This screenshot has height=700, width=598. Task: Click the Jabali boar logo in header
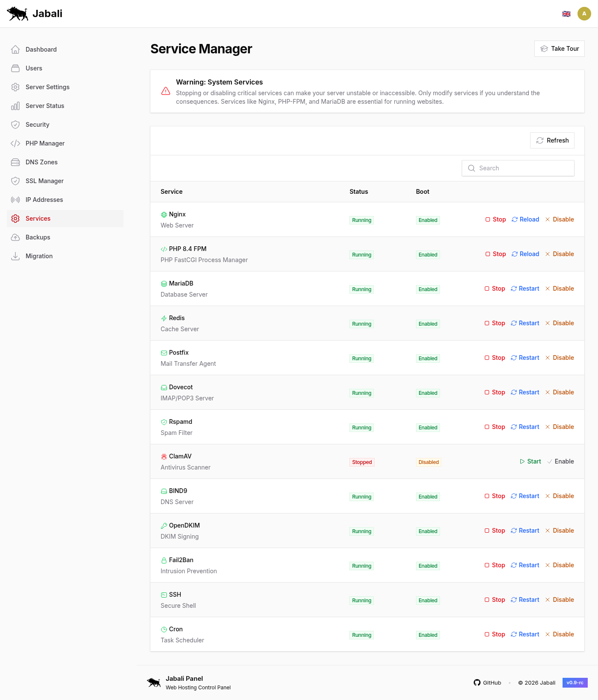(x=18, y=14)
